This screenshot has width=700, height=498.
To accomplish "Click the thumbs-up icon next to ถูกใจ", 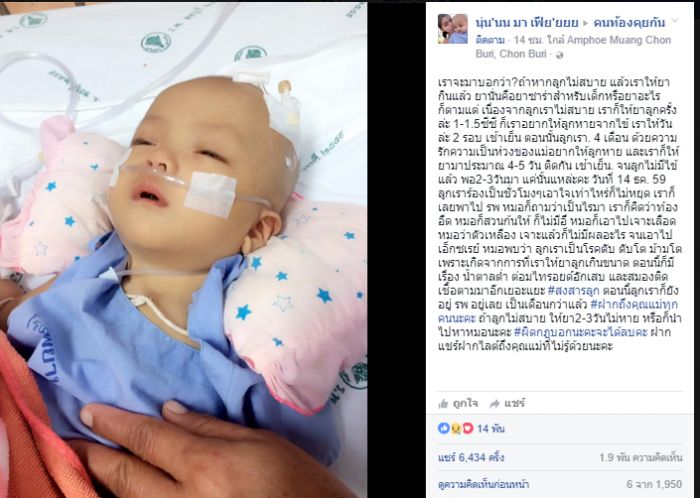I will point(443,403).
